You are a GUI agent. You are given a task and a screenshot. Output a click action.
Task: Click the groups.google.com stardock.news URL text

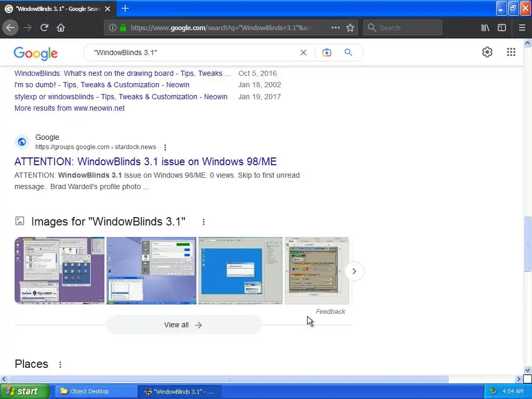(x=96, y=147)
